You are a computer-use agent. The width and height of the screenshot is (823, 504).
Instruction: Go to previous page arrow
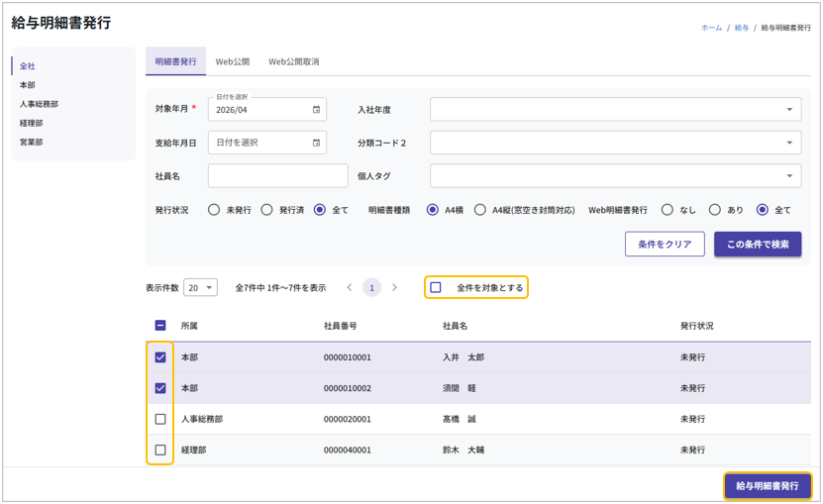click(349, 288)
